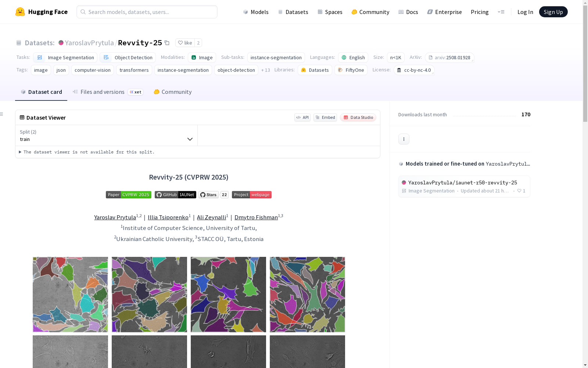This screenshot has height=368, width=588.
Task: Click the GitHub Stars badge
Action: coord(208,195)
